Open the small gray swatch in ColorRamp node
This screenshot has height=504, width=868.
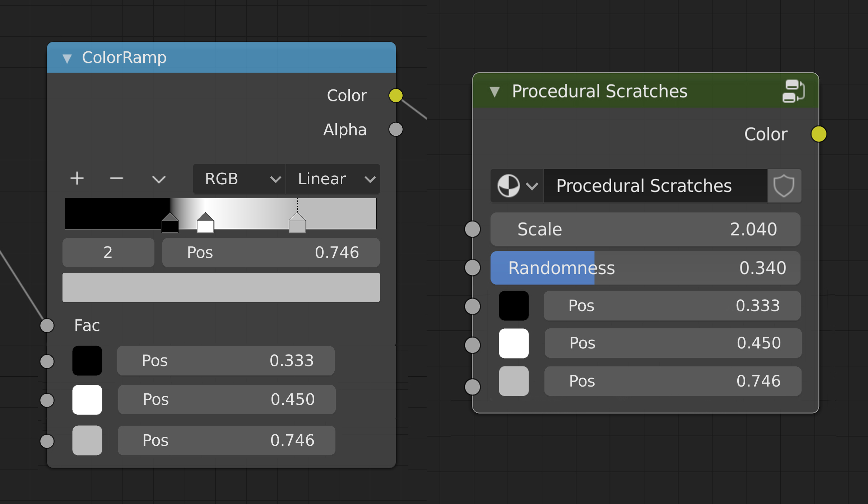click(87, 440)
